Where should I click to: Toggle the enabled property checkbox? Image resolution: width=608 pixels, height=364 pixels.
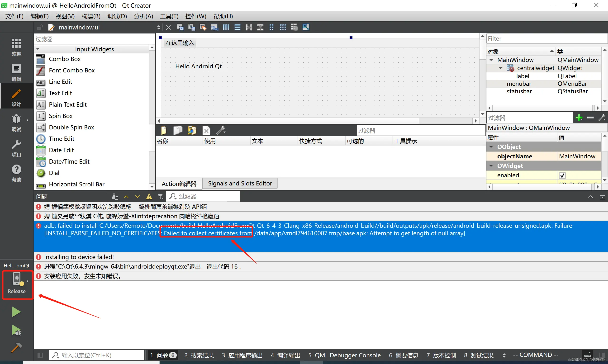[x=562, y=175]
